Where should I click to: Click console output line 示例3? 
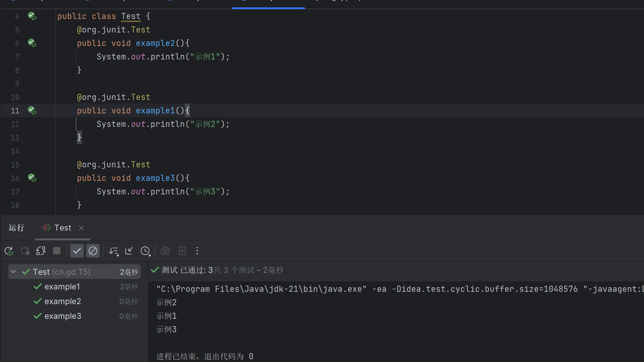click(x=167, y=330)
